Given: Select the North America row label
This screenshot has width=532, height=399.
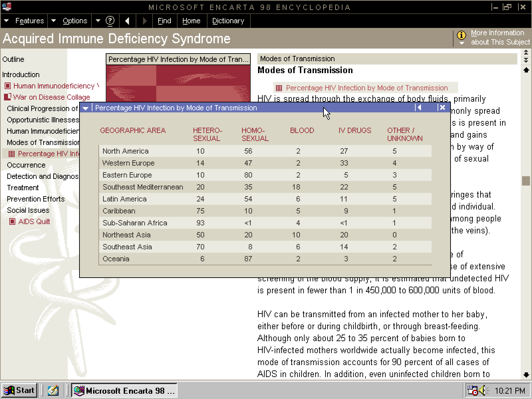Looking at the screenshot, I should 125,151.
